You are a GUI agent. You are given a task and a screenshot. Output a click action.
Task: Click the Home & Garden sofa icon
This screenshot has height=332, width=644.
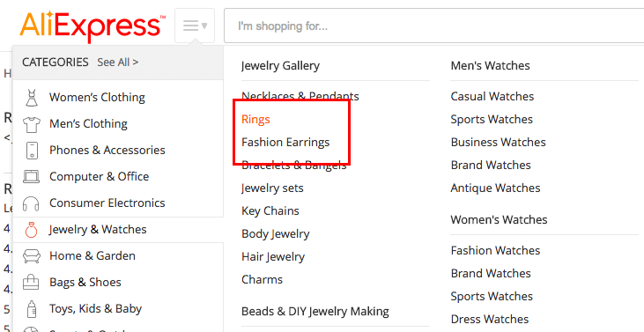click(x=31, y=256)
